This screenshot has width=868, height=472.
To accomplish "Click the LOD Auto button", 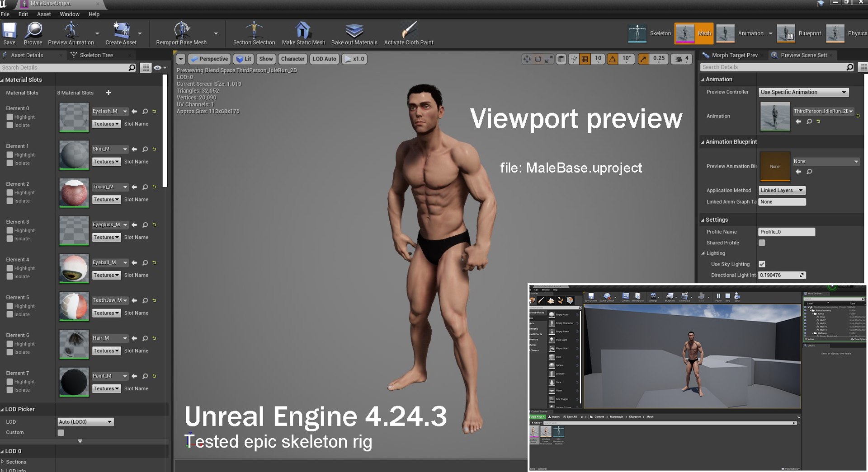I will (x=324, y=59).
